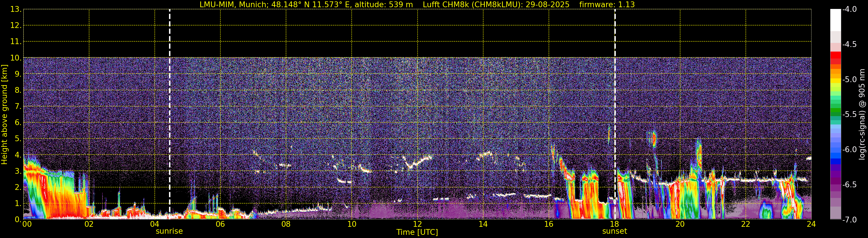Click the time axis tick label '04'
The height and width of the screenshot is (238, 868).
coord(155,224)
